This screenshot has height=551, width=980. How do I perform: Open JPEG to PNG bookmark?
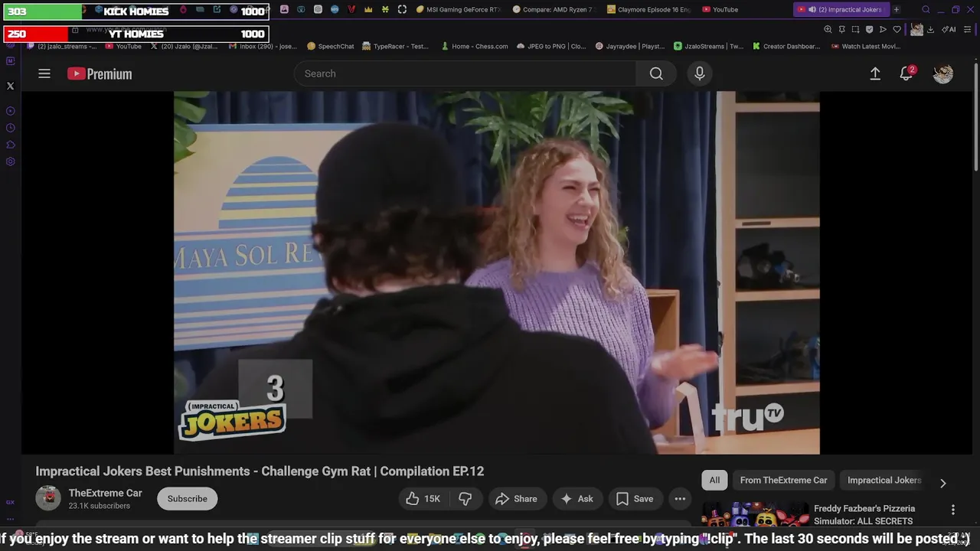click(550, 46)
